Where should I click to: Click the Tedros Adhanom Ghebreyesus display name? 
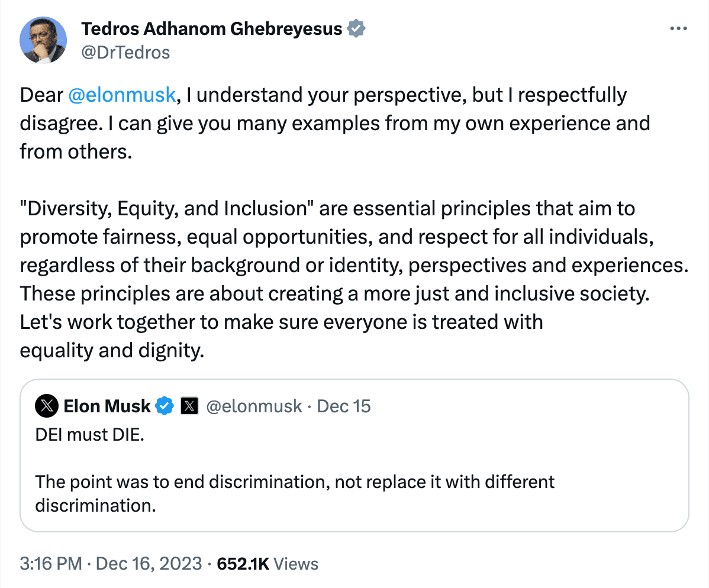click(x=211, y=28)
